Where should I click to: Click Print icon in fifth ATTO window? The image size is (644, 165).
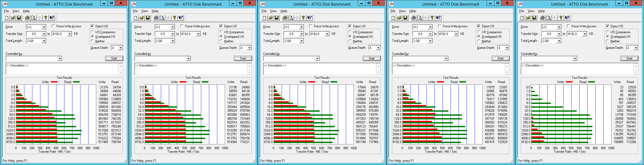pos(542,18)
